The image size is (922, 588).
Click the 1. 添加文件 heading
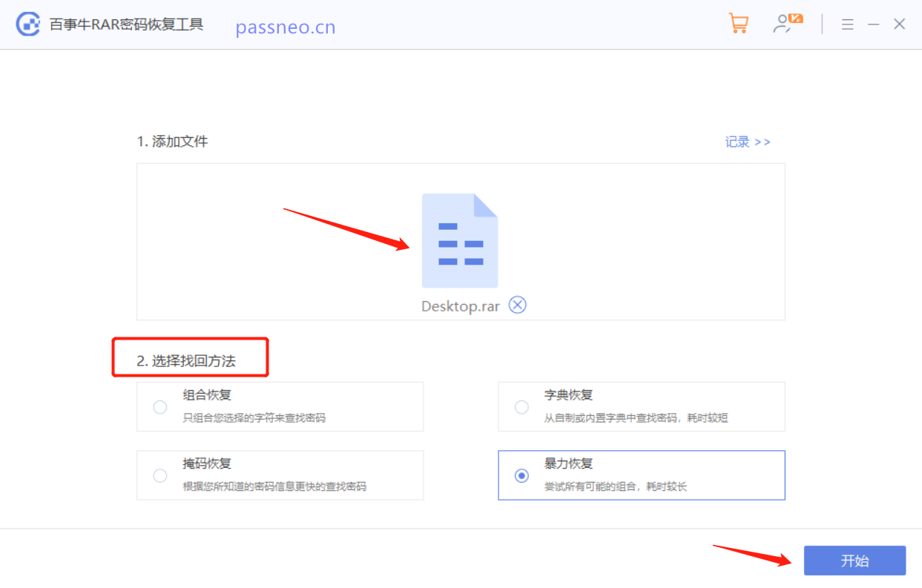172,142
